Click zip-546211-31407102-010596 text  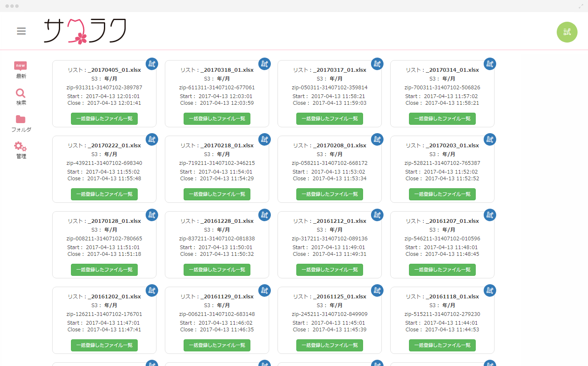[x=442, y=239]
